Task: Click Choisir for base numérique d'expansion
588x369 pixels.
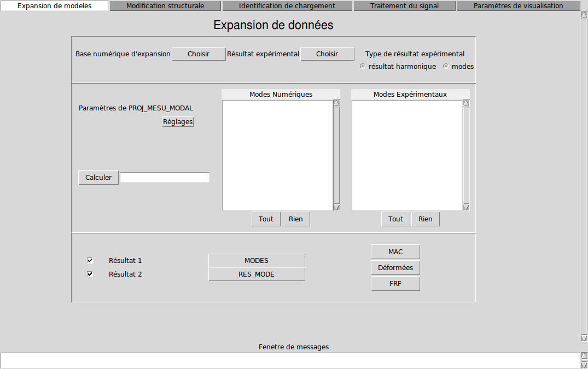Action: (199, 54)
